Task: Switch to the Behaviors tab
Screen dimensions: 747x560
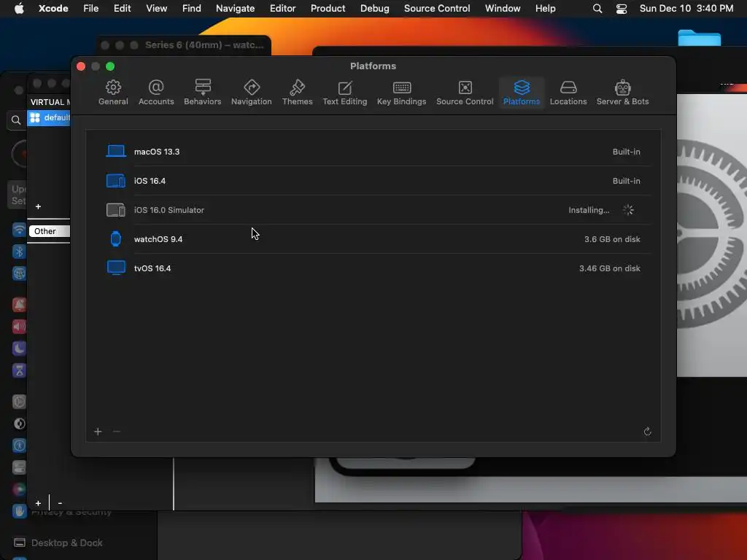Action: pyautogui.click(x=203, y=93)
